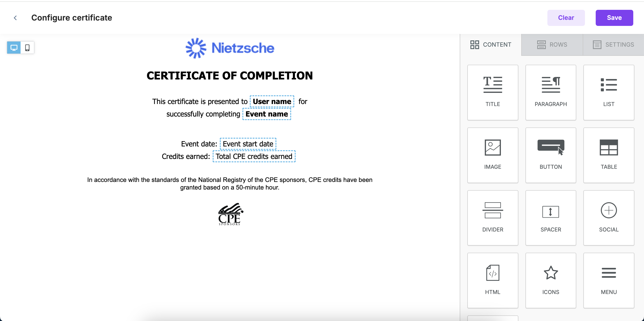Click the Save button
644x321 pixels.
pos(614,18)
